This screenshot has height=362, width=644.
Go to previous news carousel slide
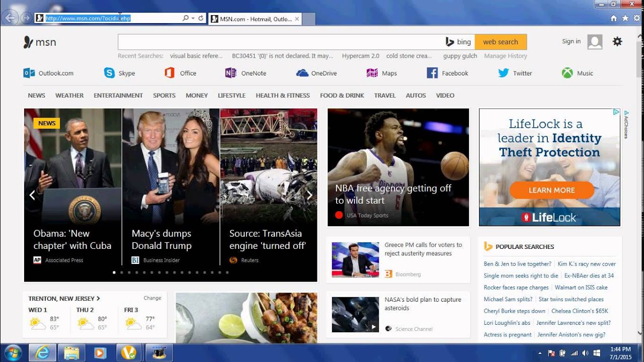[32, 195]
